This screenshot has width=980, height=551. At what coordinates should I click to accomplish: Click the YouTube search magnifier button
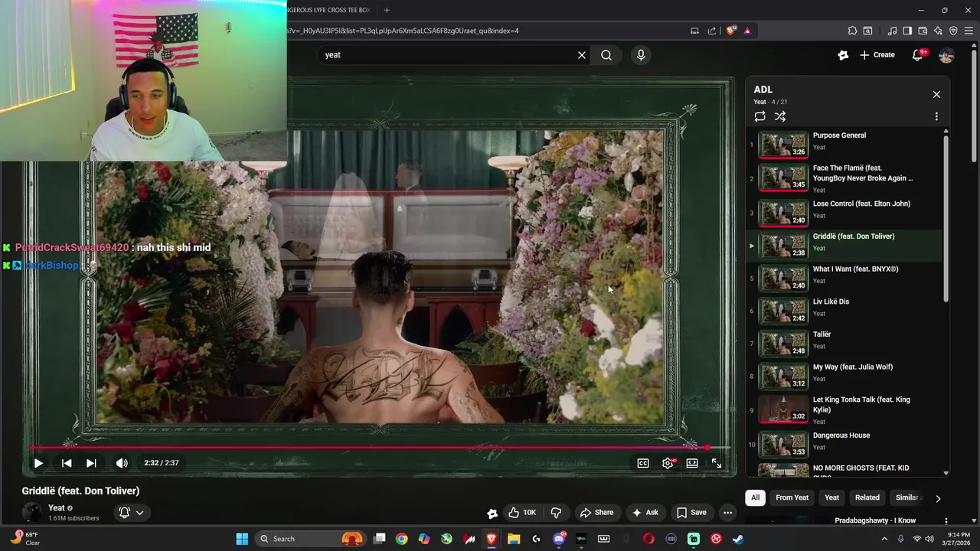(606, 55)
